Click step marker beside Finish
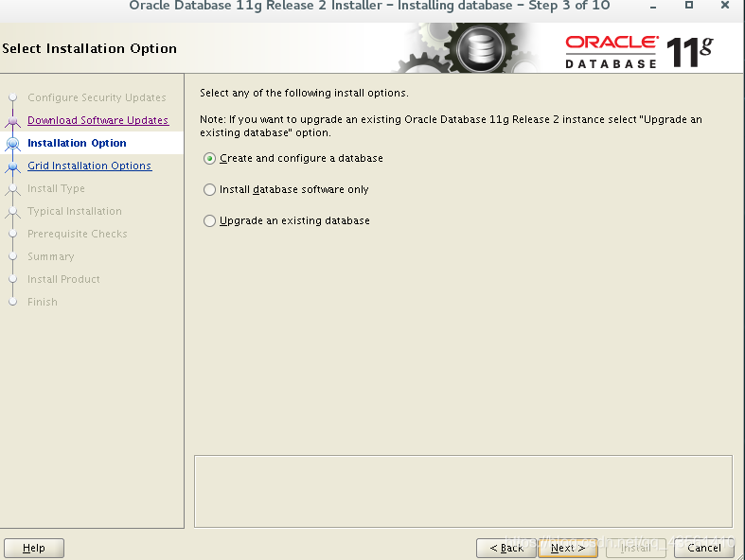 click(x=13, y=302)
